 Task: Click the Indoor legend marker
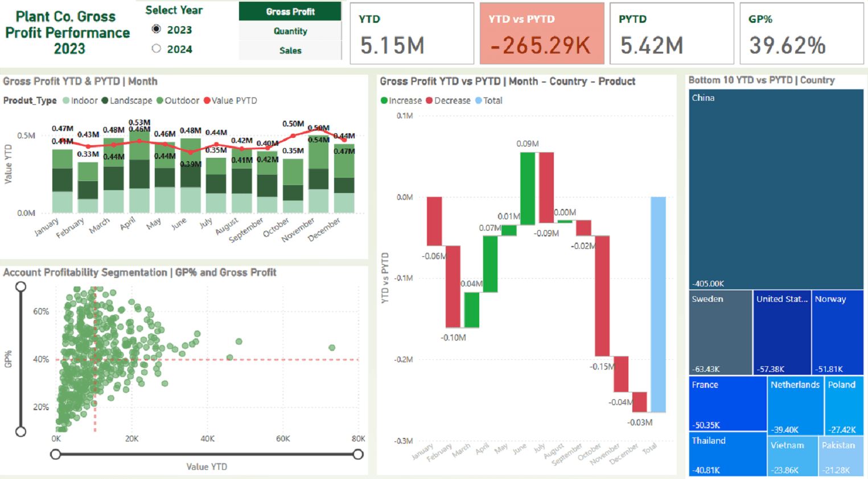(66, 101)
